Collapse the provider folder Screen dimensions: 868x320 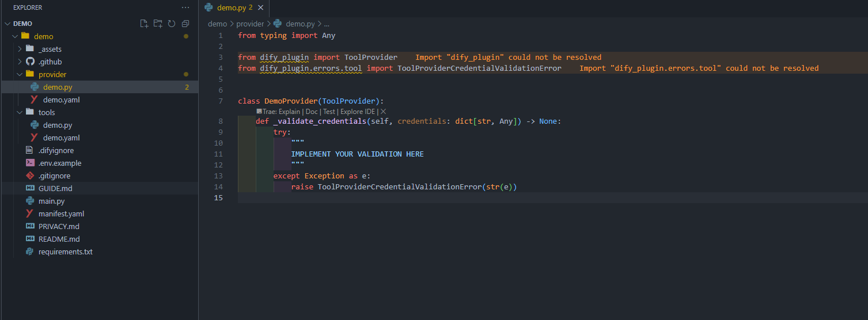[x=20, y=74]
